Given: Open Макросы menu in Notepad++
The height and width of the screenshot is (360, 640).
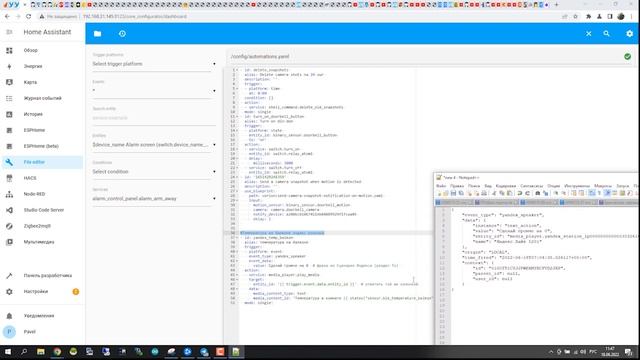Looking at the screenshot, I should tap(603, 186).
